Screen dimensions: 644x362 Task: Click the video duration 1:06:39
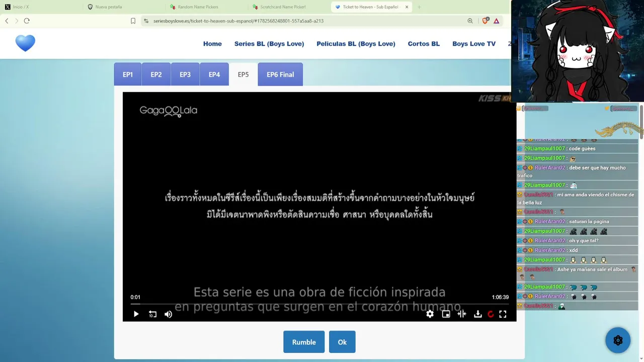tap(500, 297)
